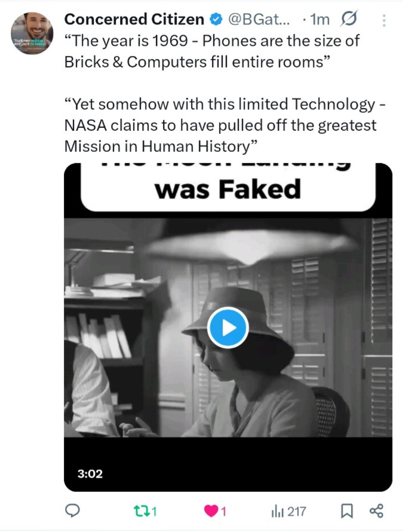
Task: Bookmark this post
Action: pyautogui.click(x=346, y=511)
